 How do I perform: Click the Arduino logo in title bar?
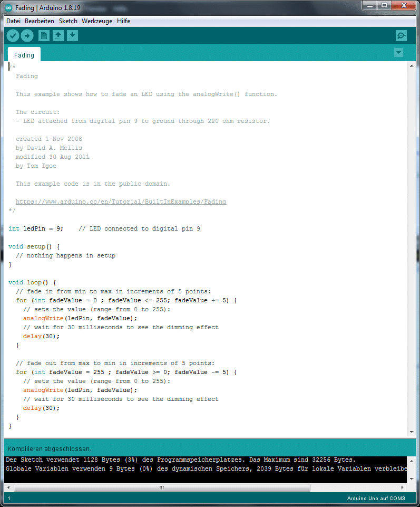coord(9,8)
